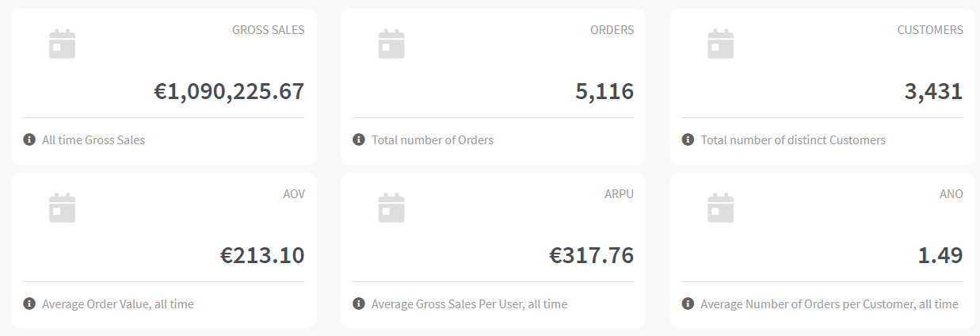Click the calendar icon in Customers card

[x=720, y=44]
